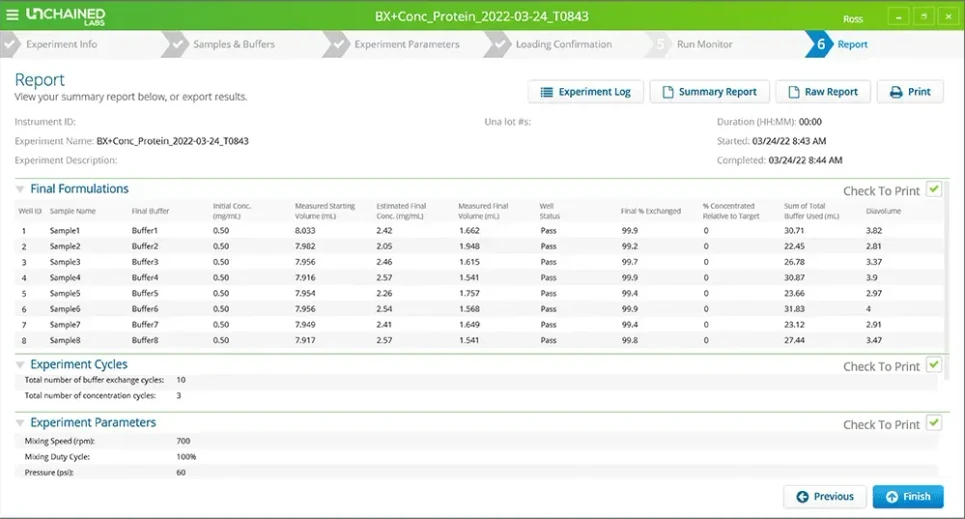Image resolution: width=965 pixels, height=519 pixels.
Task: Toggle Check To Print for Final Formulations
Action: coord(934,189)
